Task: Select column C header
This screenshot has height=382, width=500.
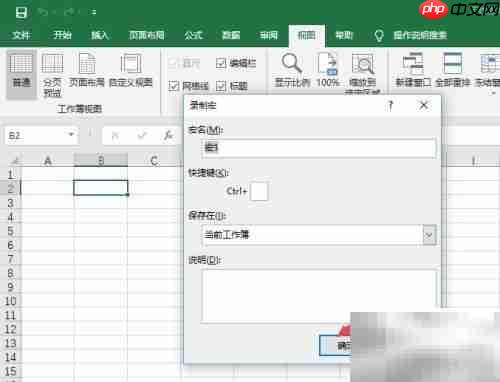Action: 154,161
